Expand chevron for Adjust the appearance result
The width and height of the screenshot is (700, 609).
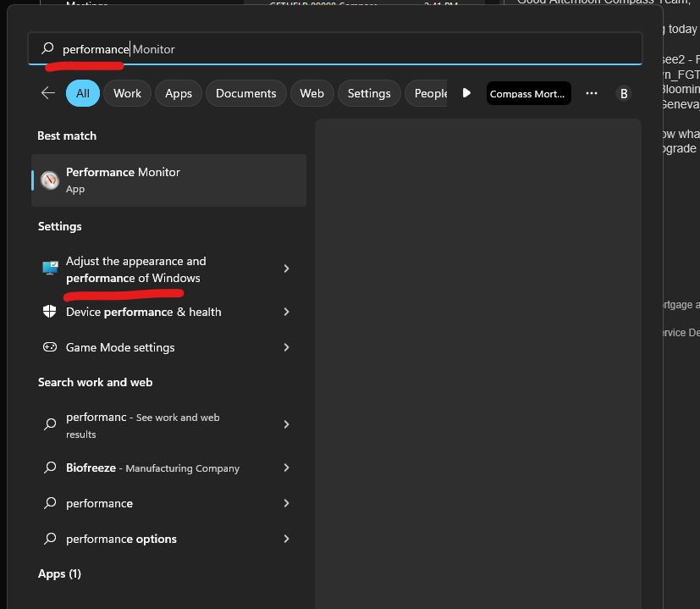(x=287, y=269)
